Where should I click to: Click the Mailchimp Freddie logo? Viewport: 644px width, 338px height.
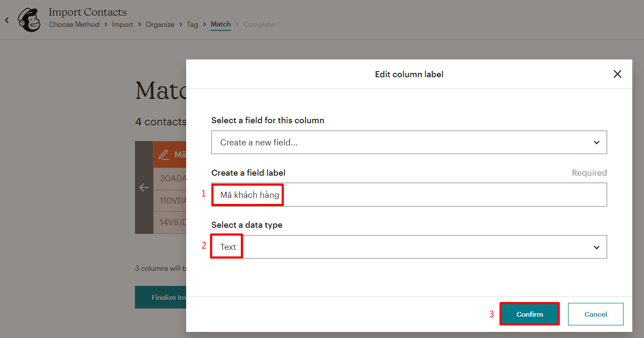click(x=29, y=20)
